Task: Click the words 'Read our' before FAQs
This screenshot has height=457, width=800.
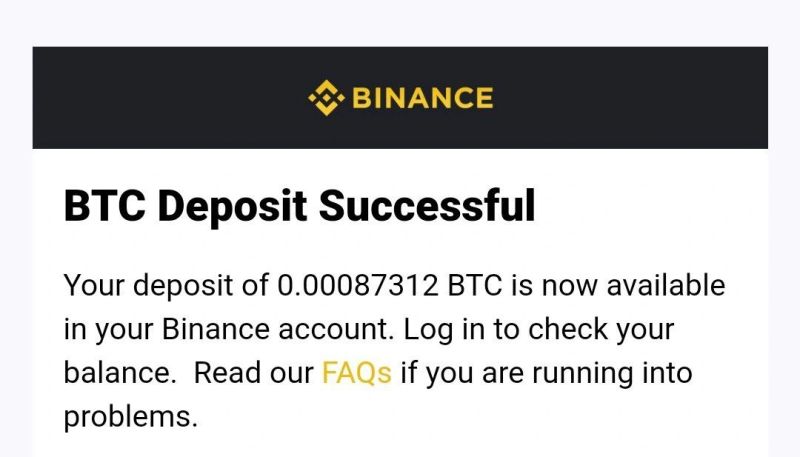Action: click(x=253, y=373)
